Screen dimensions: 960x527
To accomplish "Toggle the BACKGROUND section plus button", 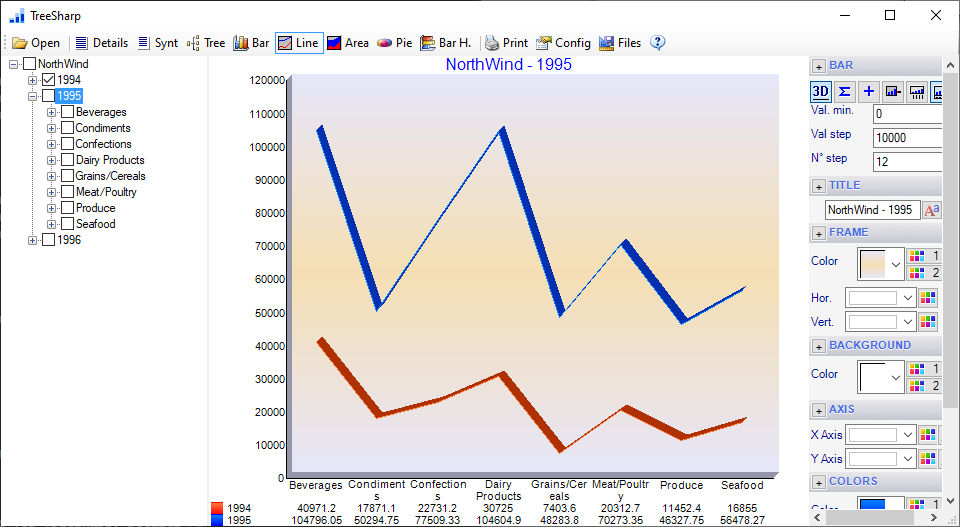I will point(818,346).
